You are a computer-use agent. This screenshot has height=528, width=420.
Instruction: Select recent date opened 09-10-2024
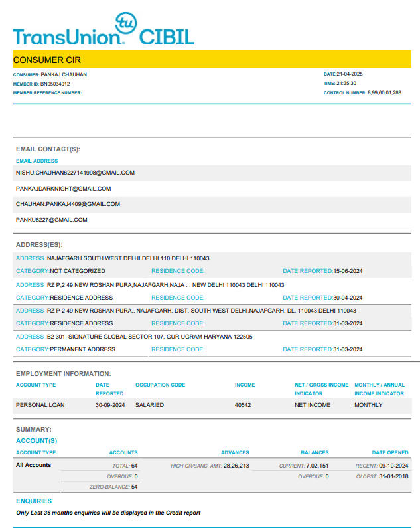[x=393, y=466]
